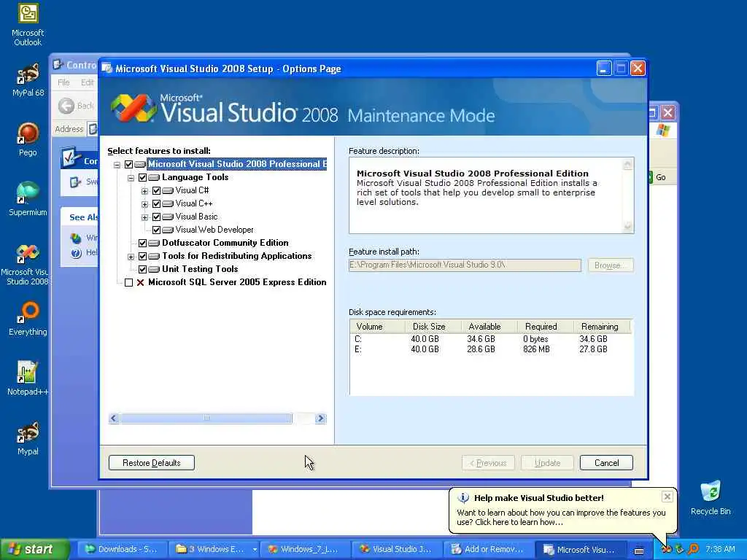Collapse the Visual Studio 2008 Professional root node
747x560 pixels.
point(117,165)
